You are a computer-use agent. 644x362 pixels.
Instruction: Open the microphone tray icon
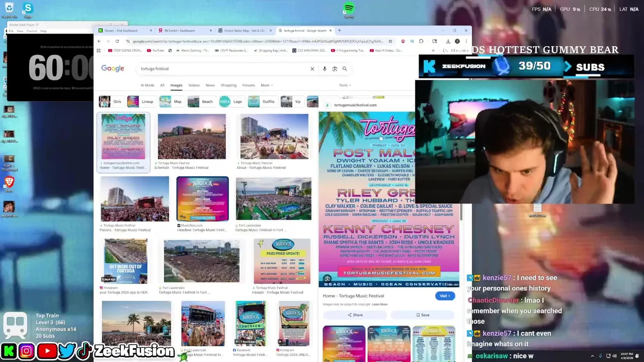pos(600,356)
